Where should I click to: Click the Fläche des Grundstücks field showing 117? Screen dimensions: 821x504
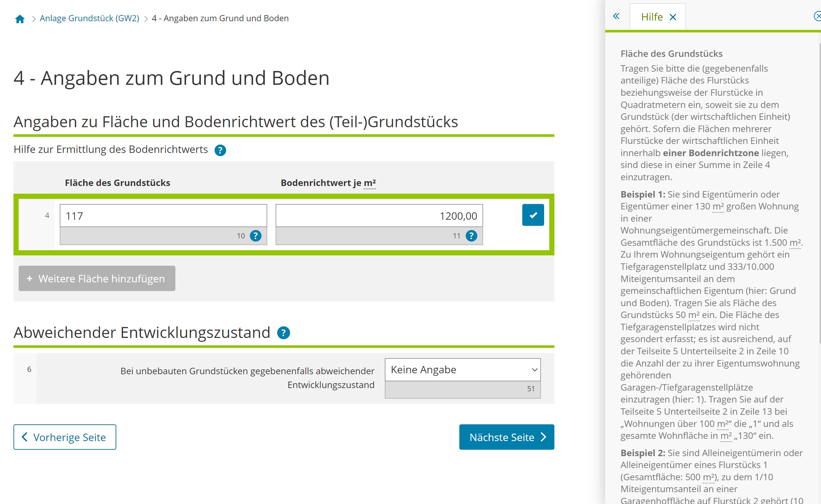163,216
